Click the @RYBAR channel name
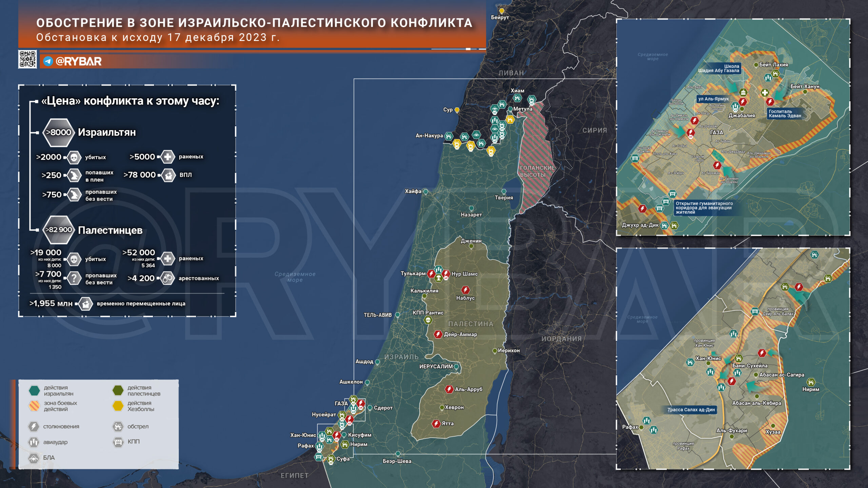This screenshot has width=868, height=488. click(x=78, y=61)
